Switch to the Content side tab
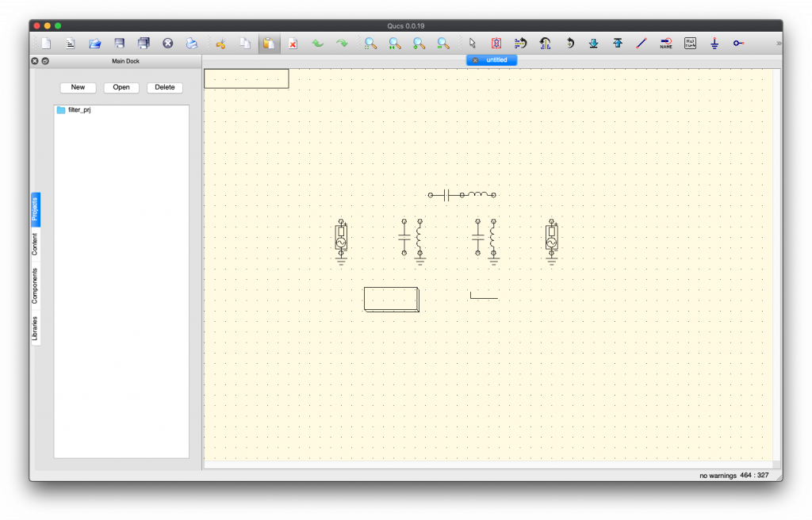This screenshot has width=812, height=520. [x=35, y=244]
